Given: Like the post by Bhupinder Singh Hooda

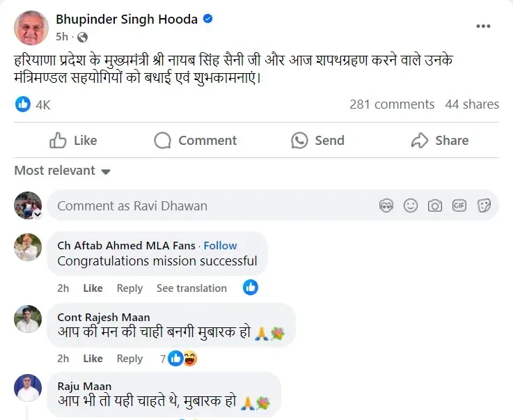Looking at the screenshot, I should (73, 141).
